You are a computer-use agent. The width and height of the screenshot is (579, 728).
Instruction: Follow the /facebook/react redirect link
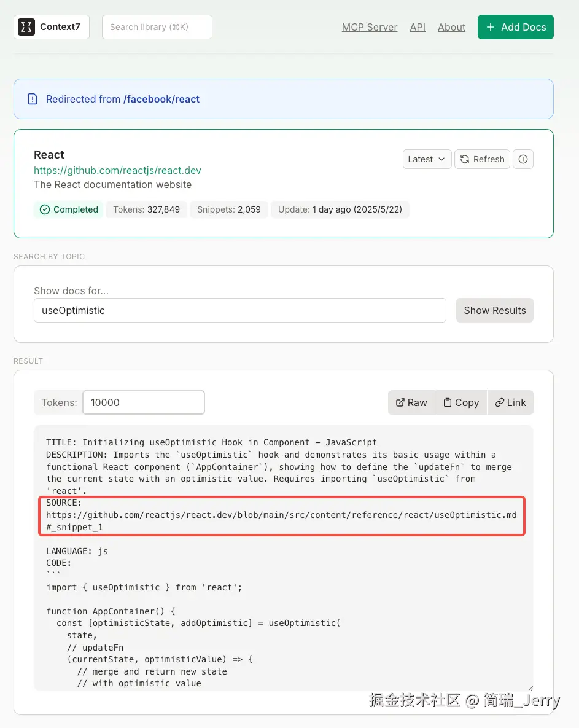(x=161, y=99)
